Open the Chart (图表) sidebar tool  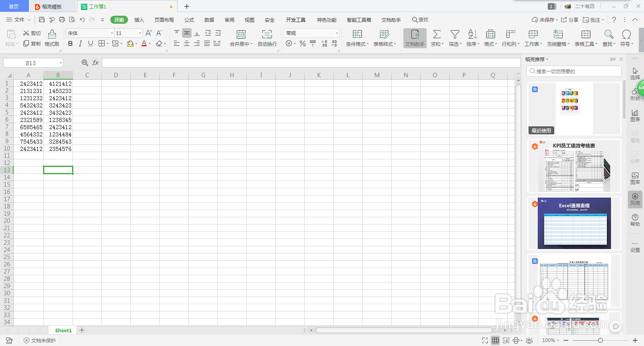[635, 116]
